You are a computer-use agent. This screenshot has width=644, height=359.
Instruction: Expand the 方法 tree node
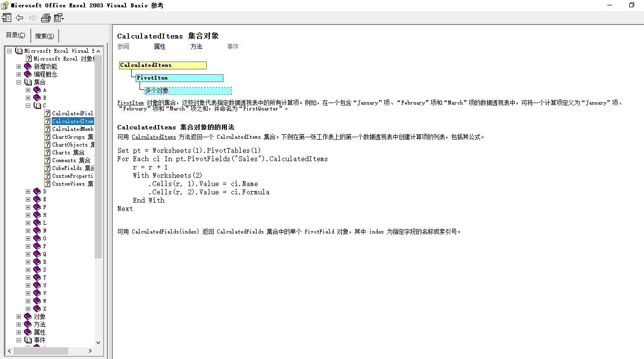point(18,324)
